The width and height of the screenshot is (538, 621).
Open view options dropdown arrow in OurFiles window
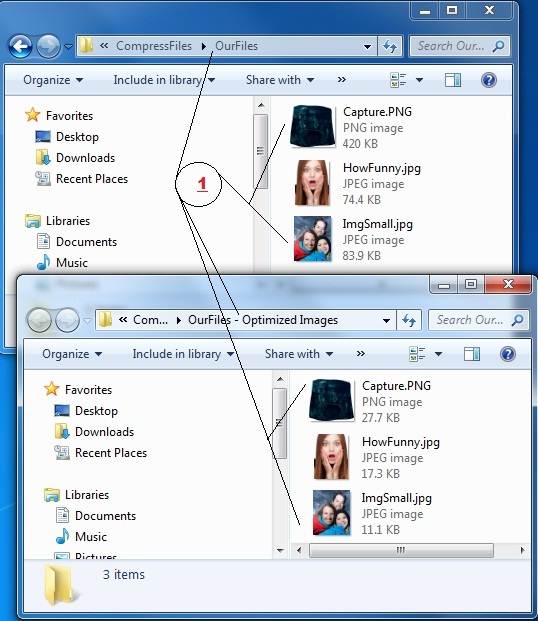(419, 80)
